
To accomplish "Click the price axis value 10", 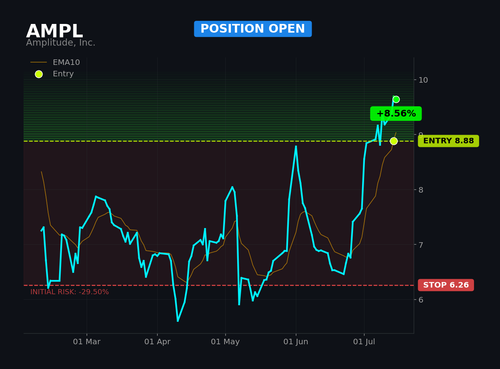I will point(423,80).
